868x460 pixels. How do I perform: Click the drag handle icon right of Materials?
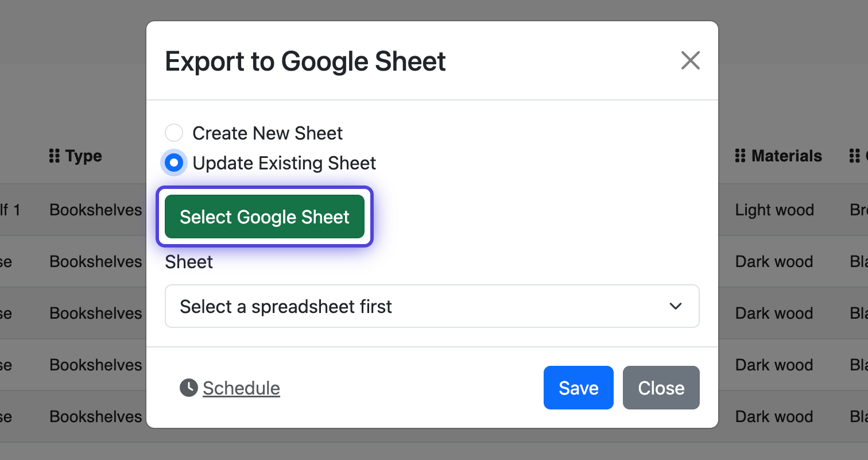855,156
